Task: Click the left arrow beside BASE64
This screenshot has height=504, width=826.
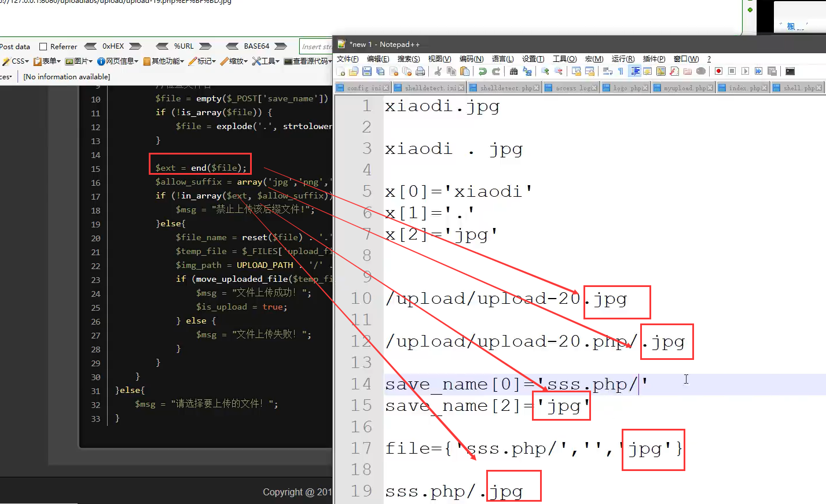Action: [x=232, y=46]
